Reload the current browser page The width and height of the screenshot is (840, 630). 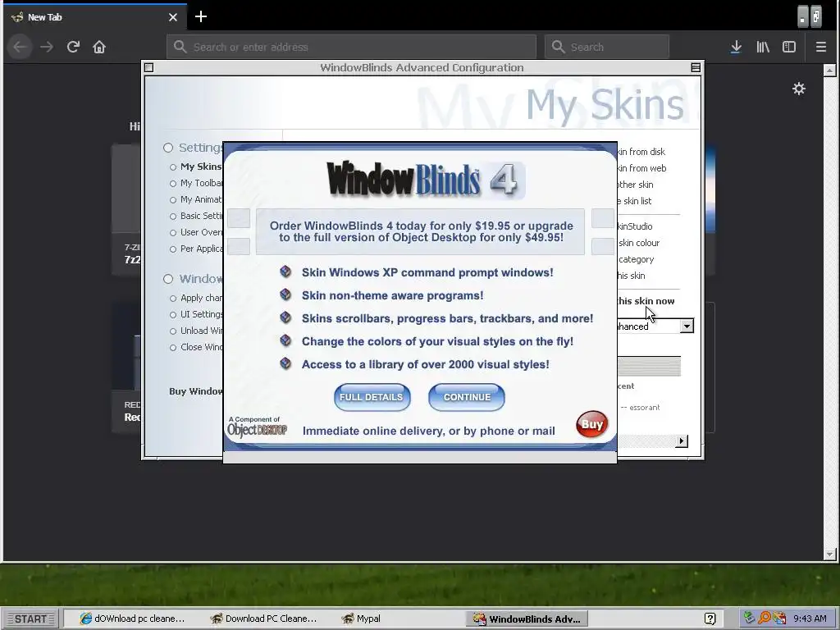pos(73,47)
